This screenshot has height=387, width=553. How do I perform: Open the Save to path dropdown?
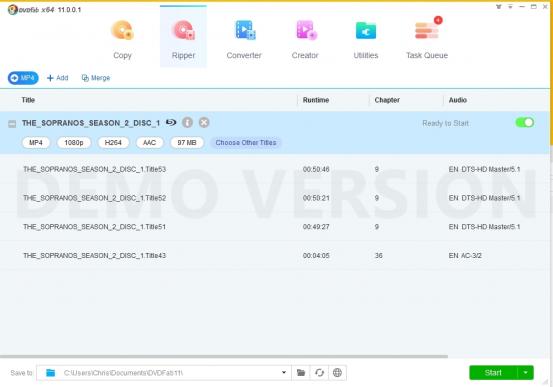tap(284, 373)
